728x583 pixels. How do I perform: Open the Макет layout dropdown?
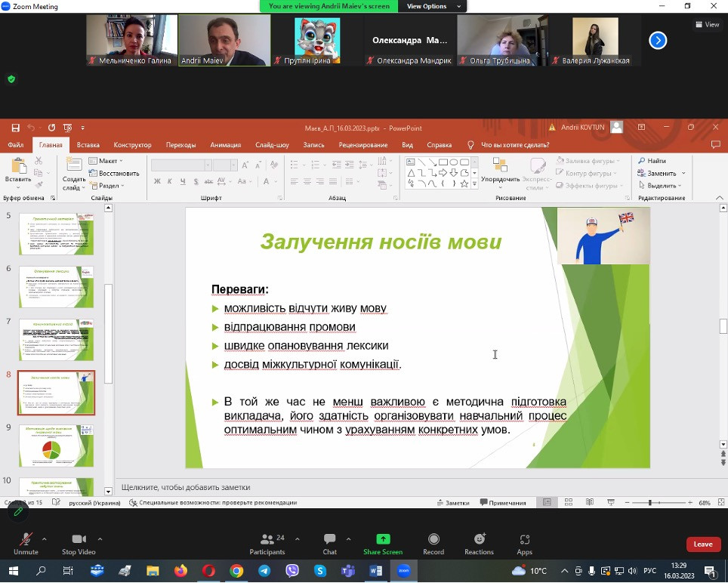(107, 161)
